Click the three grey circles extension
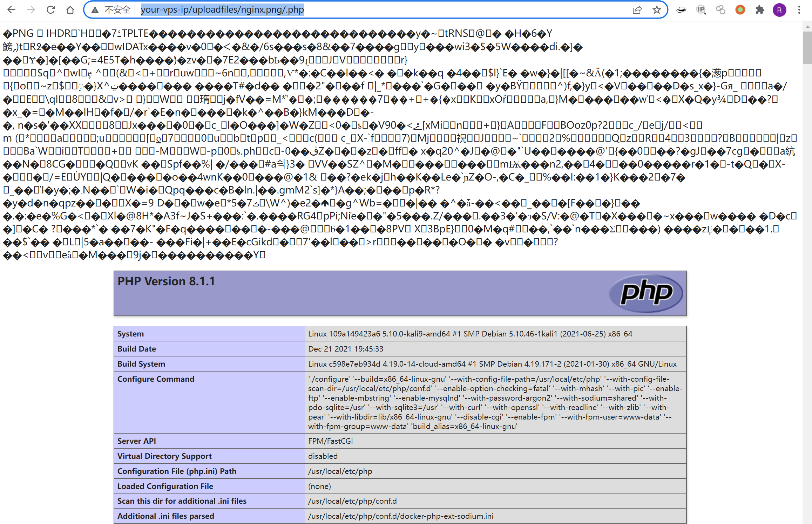This screenshot has height=524, width=812. (x=720, y=10)
